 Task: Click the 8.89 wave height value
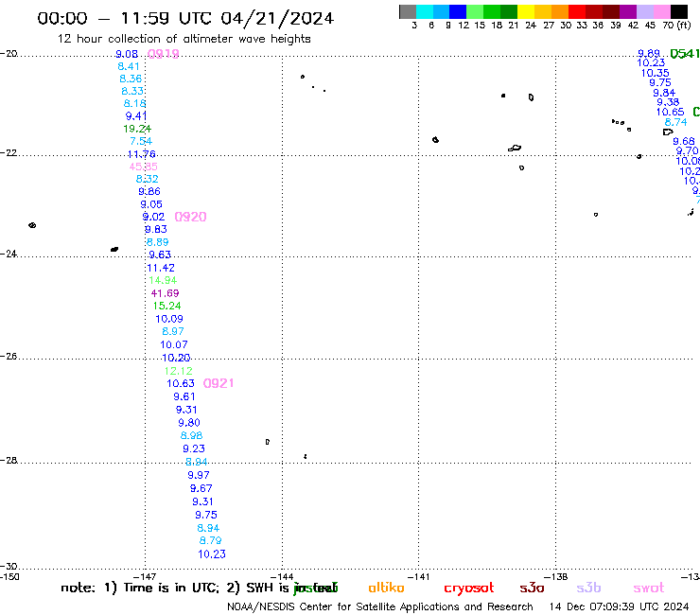point(158,242)
